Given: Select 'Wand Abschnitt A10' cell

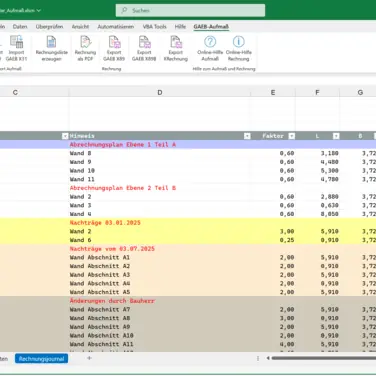Looking at the screenshot, I should coord(160,335).
